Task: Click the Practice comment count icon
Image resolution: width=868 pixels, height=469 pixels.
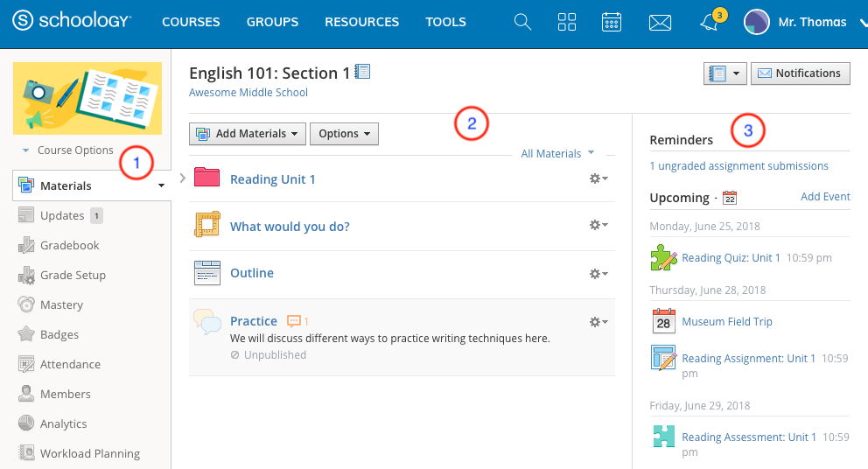Action: click(293, 320)
